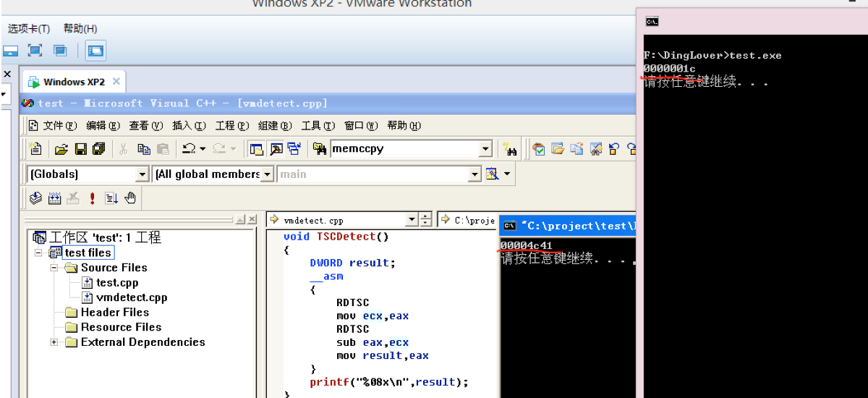Open the 窗口(W) menu

click(x=362, y=125)
